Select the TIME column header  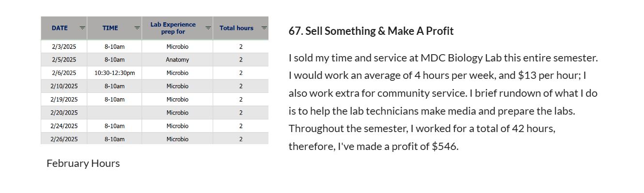(114, 28)
